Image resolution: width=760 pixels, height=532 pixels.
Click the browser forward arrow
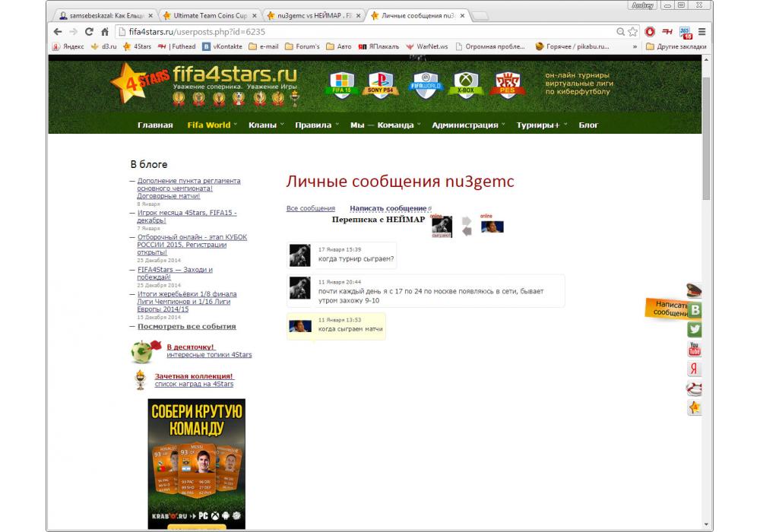point(73,31)
